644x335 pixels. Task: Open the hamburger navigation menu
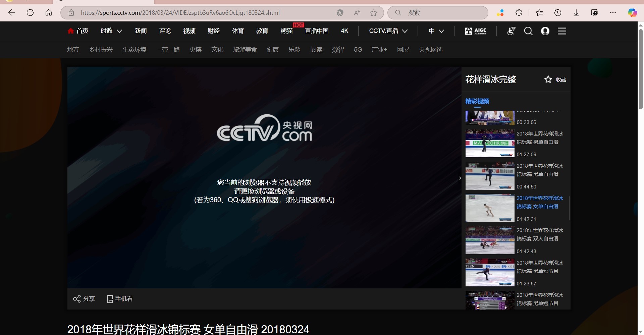[562, 31]
